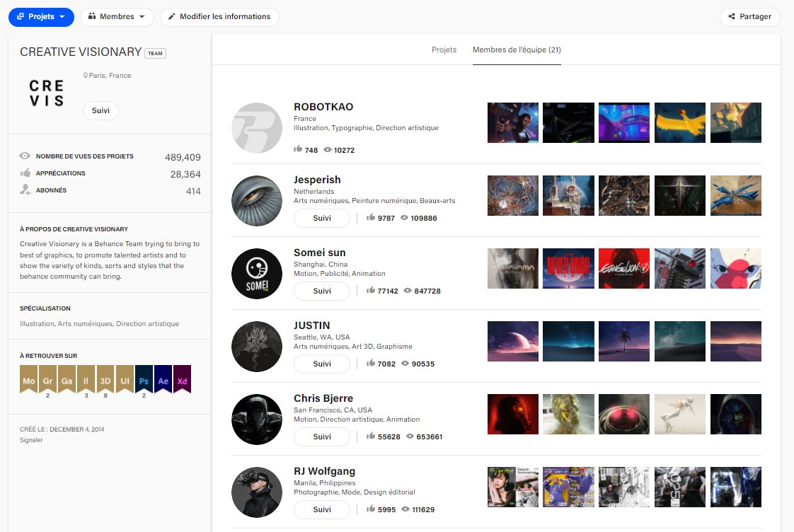Click the location pin before Paris, France
The height and width of the screenshot is (532, 794).
86,76
